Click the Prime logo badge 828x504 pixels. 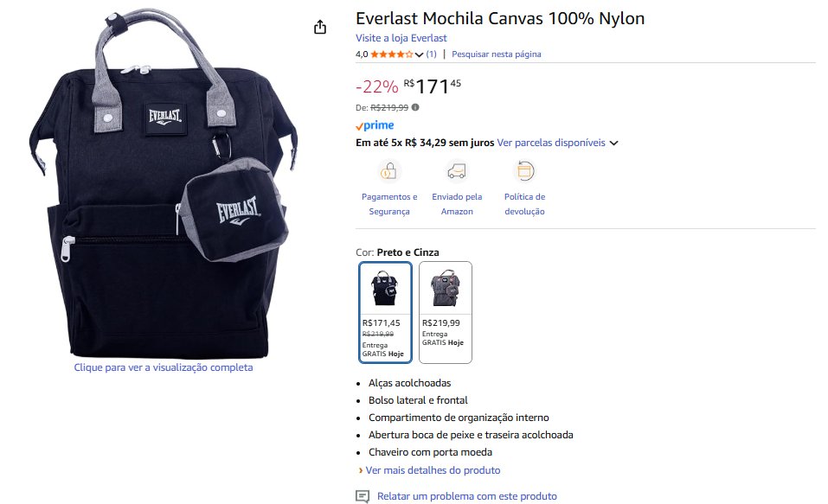374,125
